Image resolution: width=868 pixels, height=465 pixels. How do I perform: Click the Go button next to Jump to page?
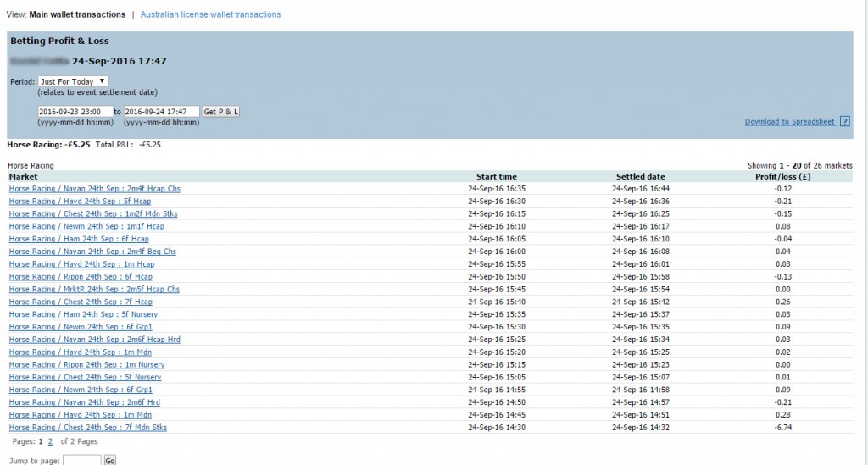coord(110,461)
